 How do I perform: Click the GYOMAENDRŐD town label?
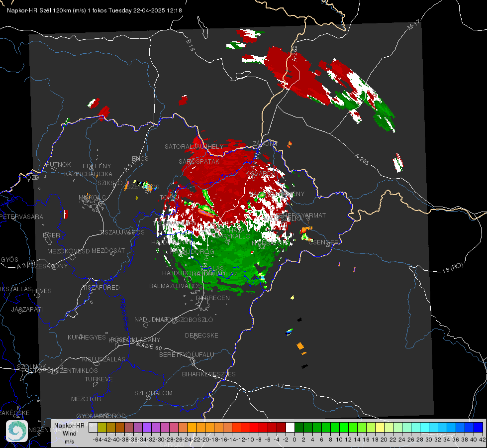point(101,416)
